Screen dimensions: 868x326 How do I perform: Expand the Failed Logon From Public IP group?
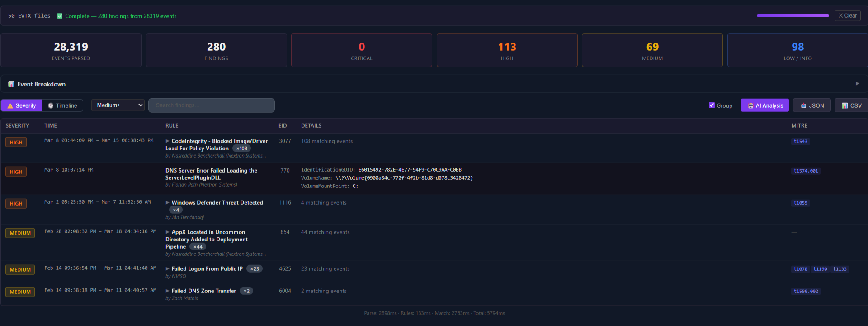coord(168,269)
